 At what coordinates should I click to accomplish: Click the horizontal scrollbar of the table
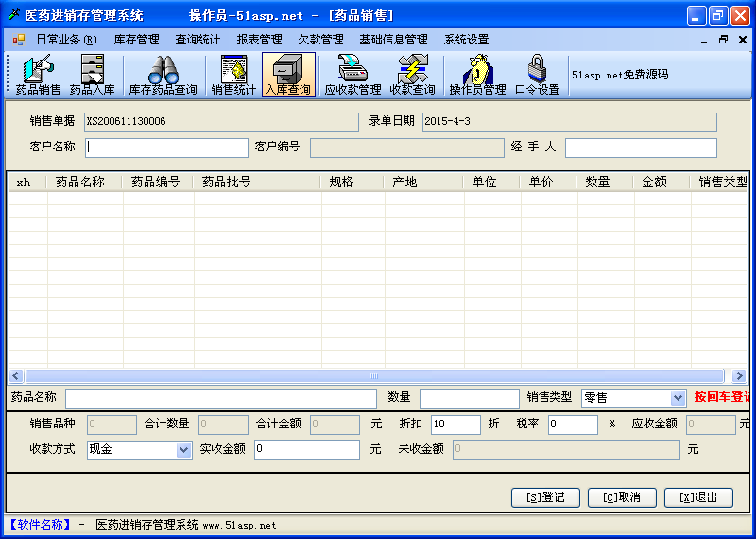(x=375, y=375)
